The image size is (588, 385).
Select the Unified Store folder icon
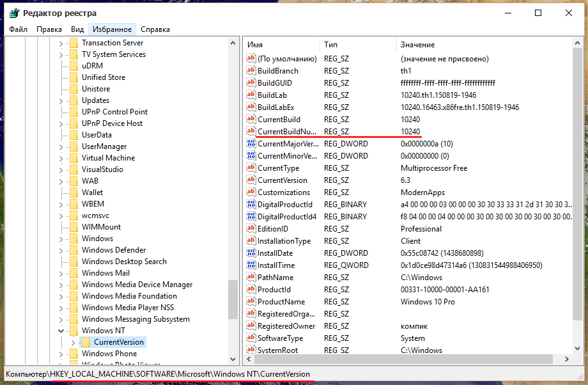(x=74, y=77)
